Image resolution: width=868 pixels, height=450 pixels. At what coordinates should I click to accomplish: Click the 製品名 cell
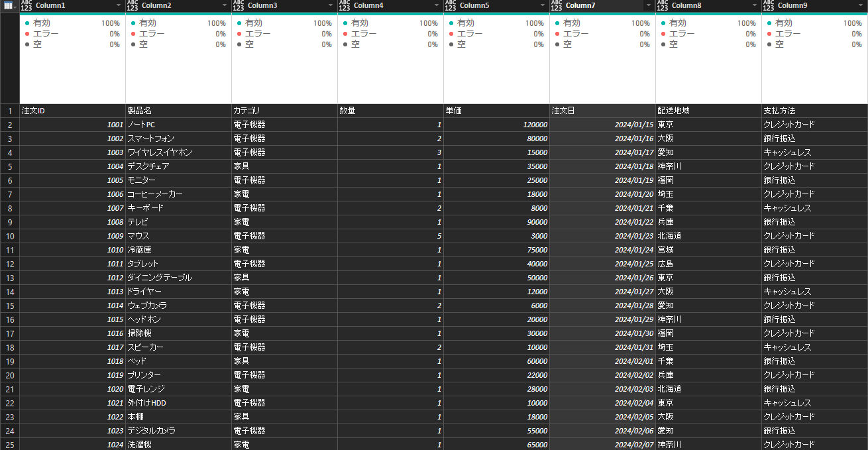click(x=179, y=111)
